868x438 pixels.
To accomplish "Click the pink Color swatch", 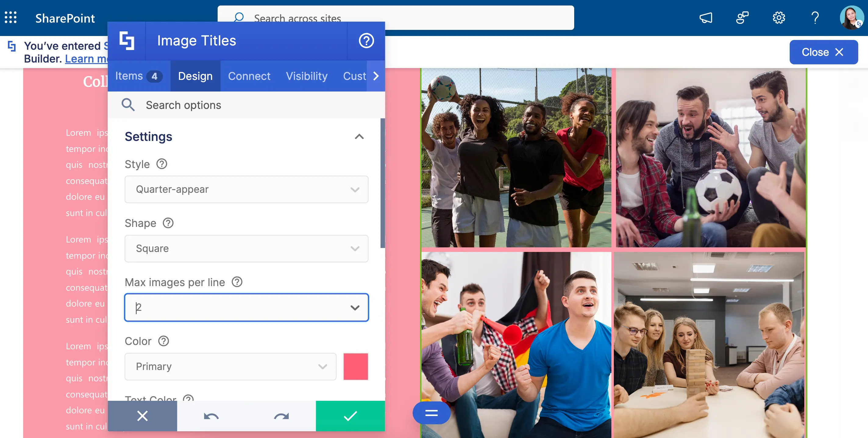I will click(355, 367).
